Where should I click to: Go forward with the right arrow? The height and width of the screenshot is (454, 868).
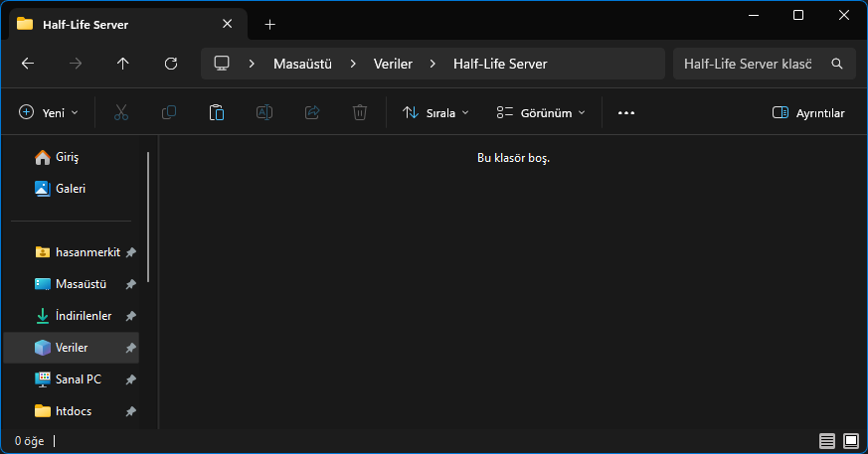(x=76, y=64)
